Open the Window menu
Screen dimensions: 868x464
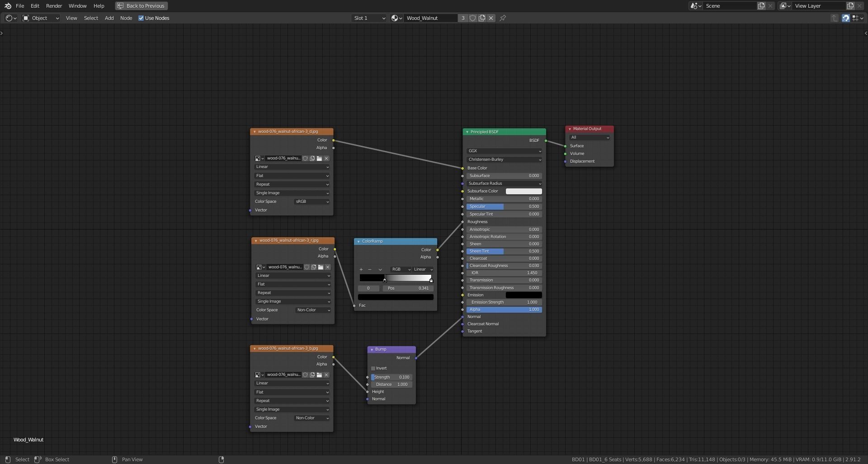77,6
